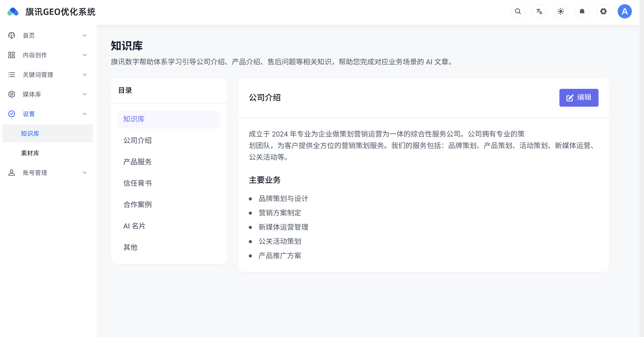The height and width of the screenshot is (337, 644).
Task: Click the 账号管理 person icon
Action: tap(12, 173)
